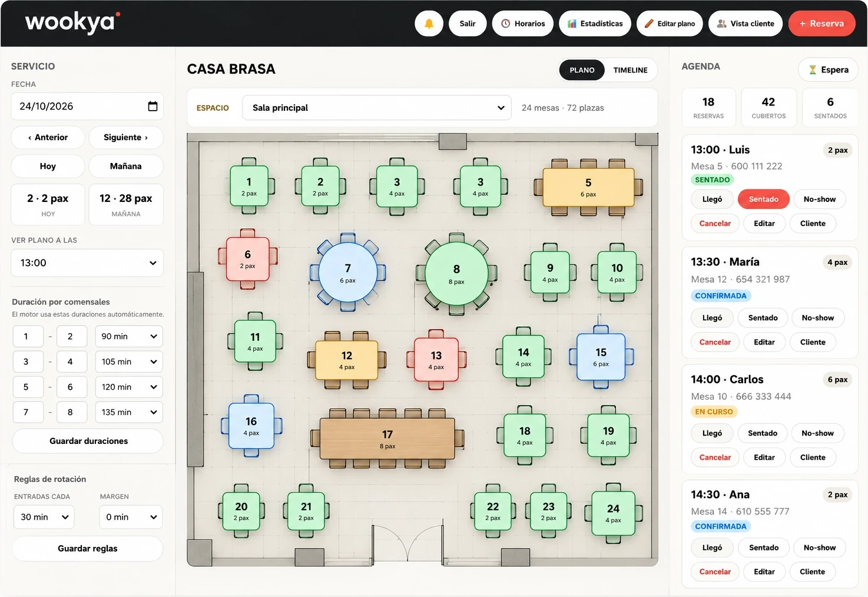The width and height of the screenshot is (868, 597).
Task: Set Ana's reservation to Sentado
Action: point(764,548)
